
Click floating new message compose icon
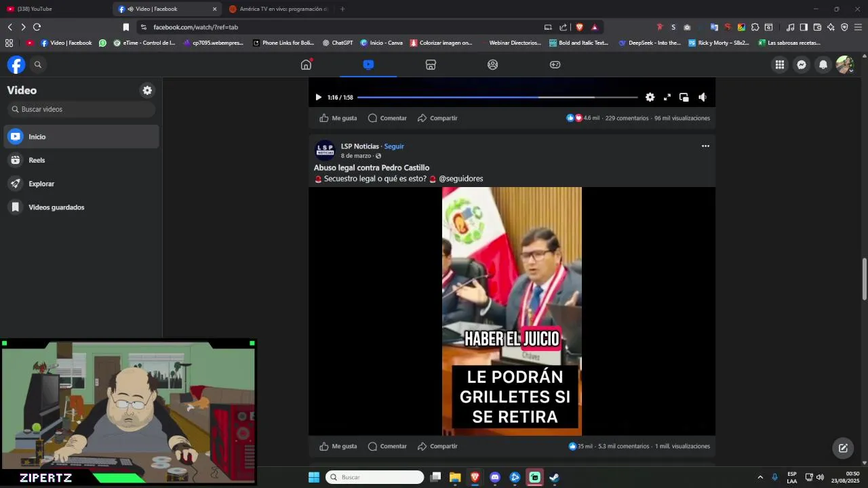pos(843,448)
